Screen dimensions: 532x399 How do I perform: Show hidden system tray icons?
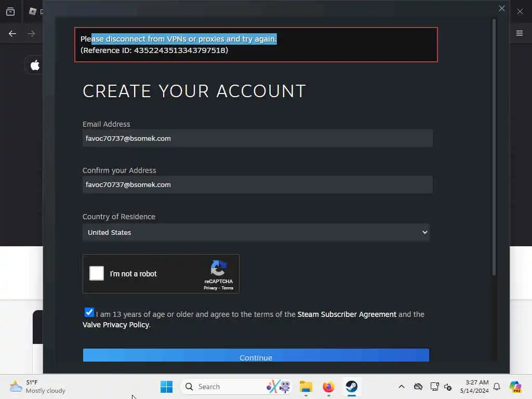point(402,387)
